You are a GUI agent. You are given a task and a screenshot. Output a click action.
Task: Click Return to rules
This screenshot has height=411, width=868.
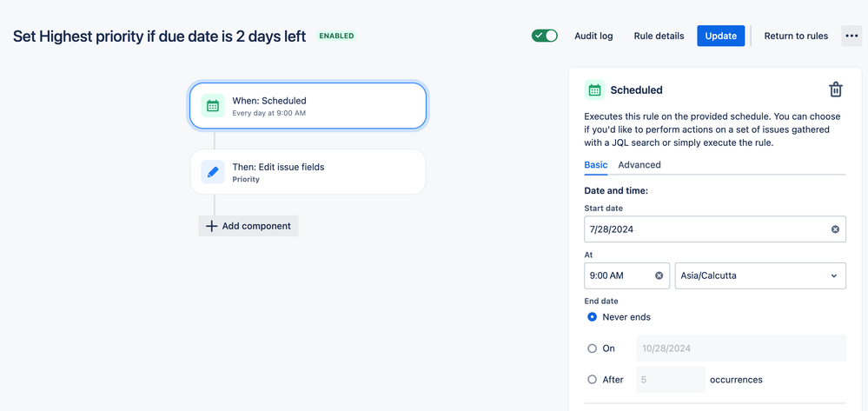(x=796, y=36)
